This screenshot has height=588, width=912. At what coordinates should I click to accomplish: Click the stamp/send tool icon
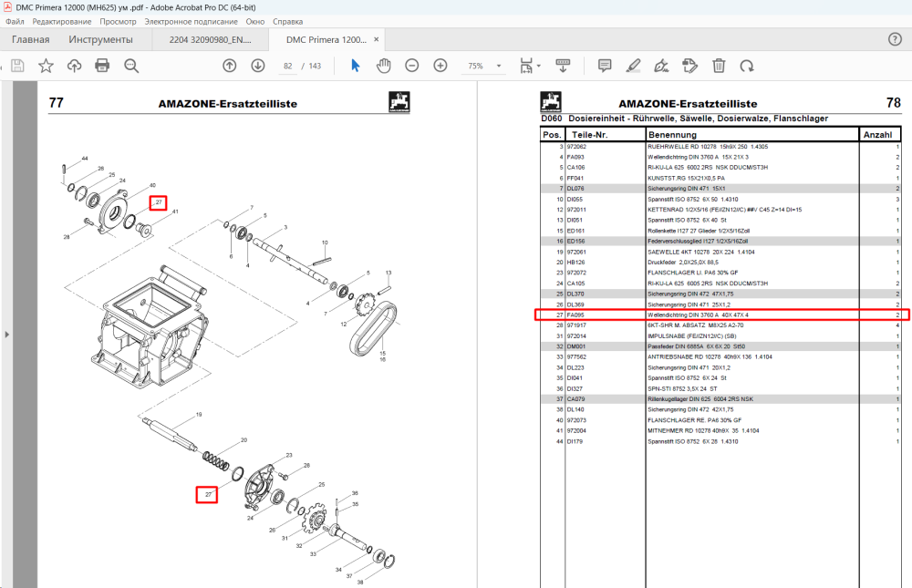690,66
